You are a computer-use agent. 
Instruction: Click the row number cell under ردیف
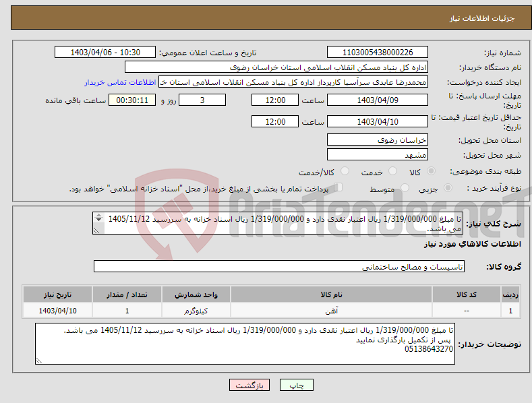click(510, 311)
